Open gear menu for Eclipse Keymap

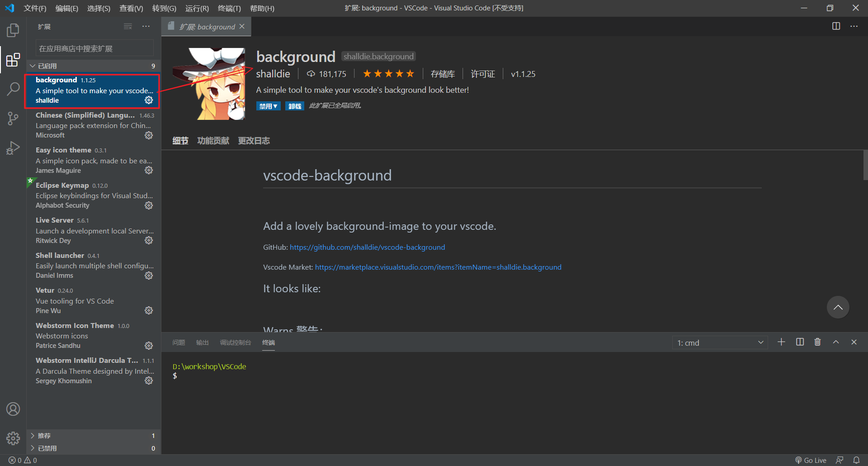pos(149,205)
